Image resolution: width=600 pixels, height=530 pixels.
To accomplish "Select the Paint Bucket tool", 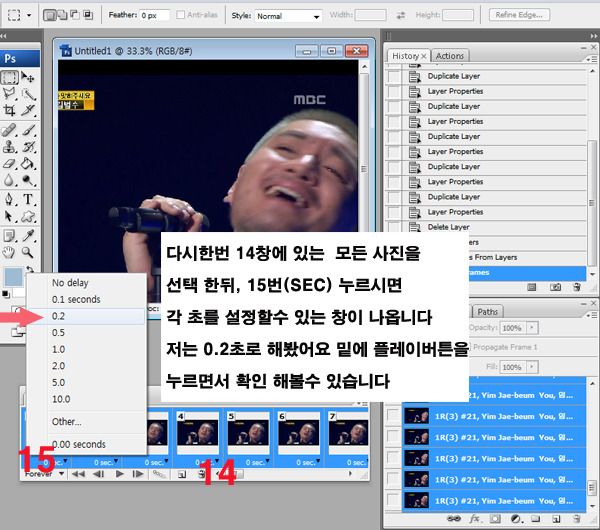I will coord(28,163).
